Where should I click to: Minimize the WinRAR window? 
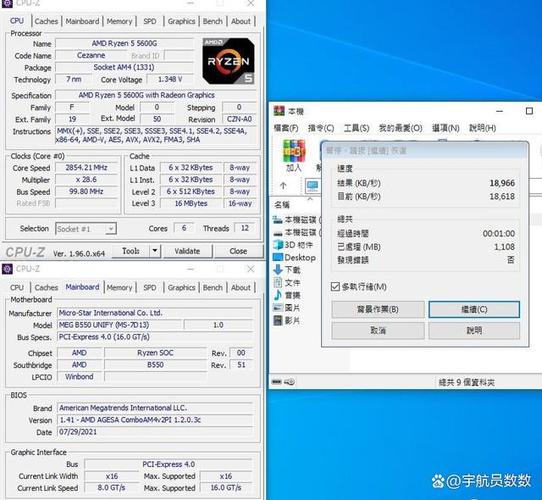[499, 111]
